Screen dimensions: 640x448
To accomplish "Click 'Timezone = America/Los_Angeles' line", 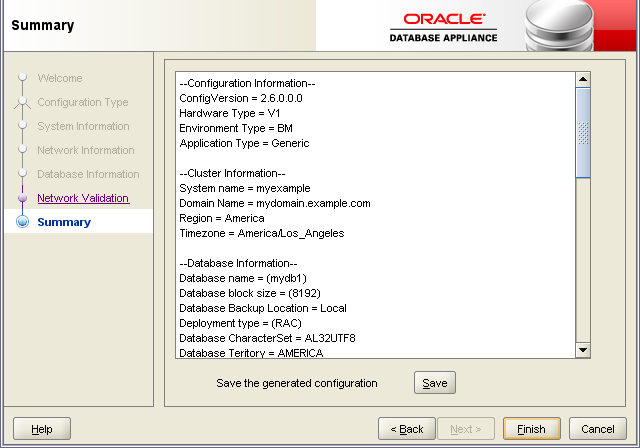I will pos(262,233).
